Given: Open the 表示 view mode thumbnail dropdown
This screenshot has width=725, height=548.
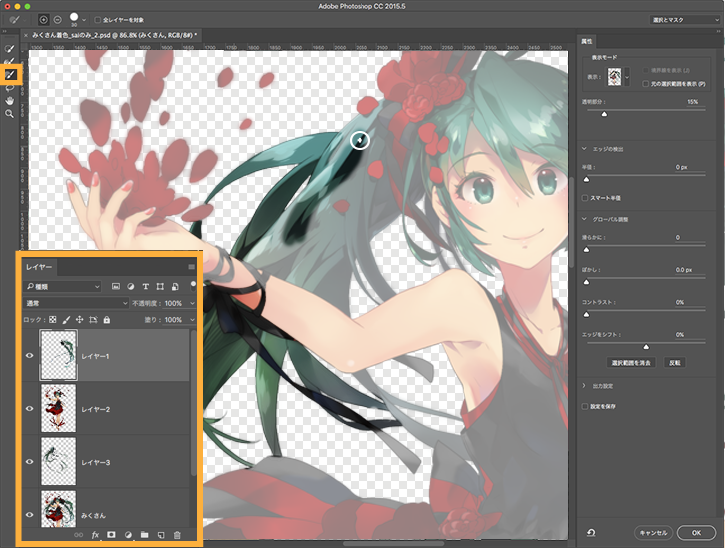Looking at the screenshot, I should pos(627,77).
